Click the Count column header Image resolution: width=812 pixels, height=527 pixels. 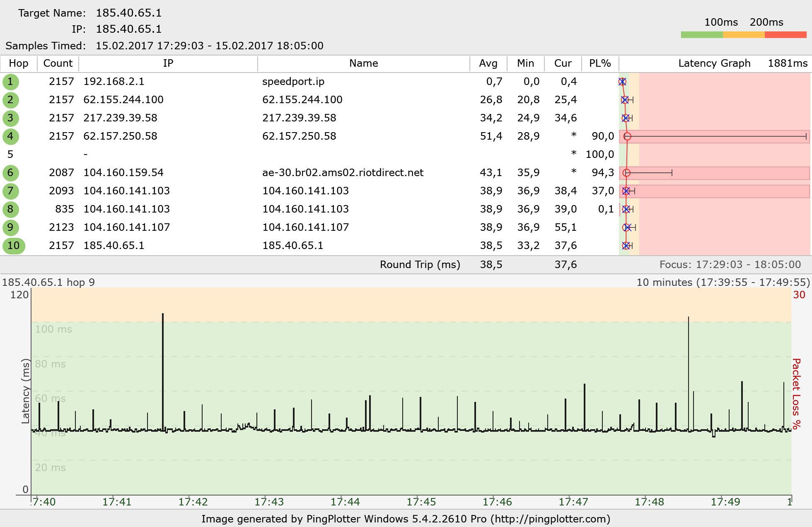coord(58,63)
